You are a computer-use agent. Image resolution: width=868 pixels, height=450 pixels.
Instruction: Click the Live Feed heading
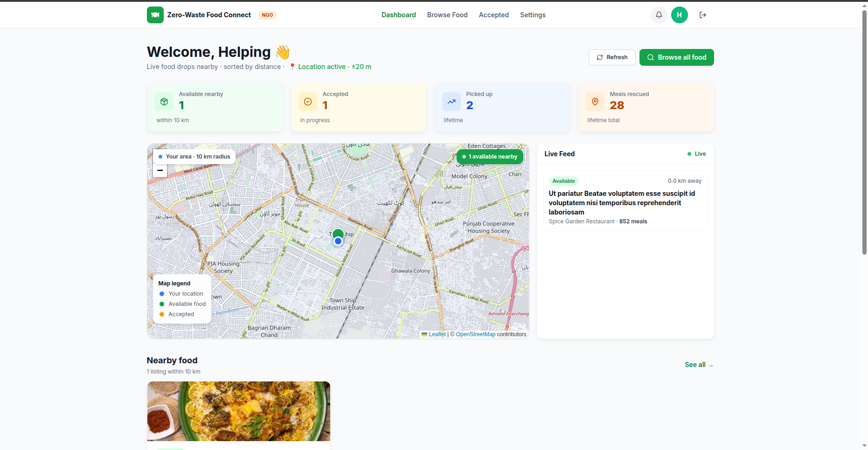[559, 154]
